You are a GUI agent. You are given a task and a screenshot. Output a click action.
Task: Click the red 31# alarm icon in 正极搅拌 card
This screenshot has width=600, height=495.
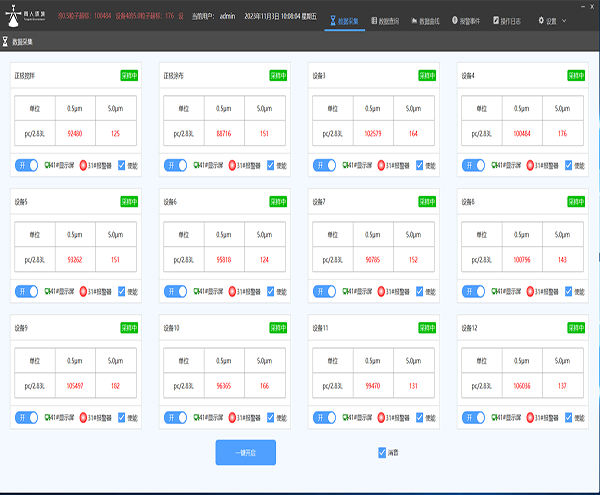83,165
